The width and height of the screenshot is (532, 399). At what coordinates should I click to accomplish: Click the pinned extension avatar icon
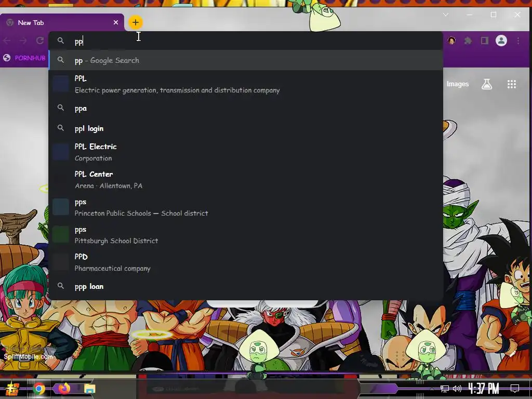[x=451, y=41]
